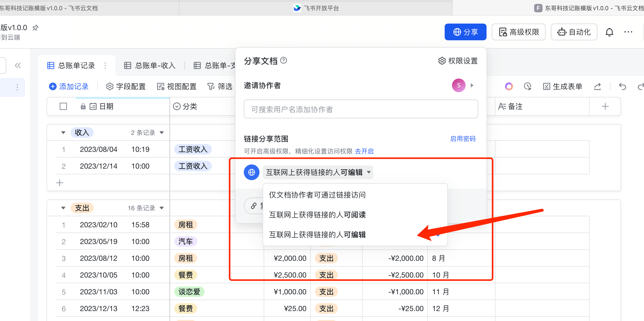Screen dimensions: 644x321
Task: Open the history clock icon
Action: (x=528, y=86)
